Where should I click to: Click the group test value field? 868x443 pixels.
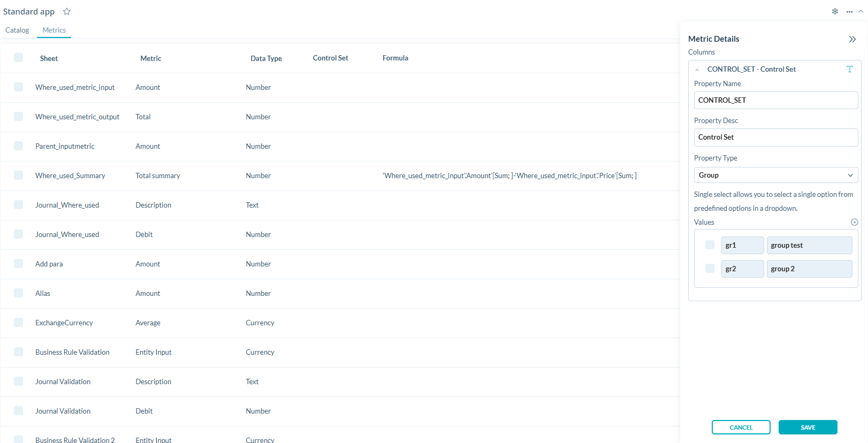pyautogui.click(x=809, y=245)
